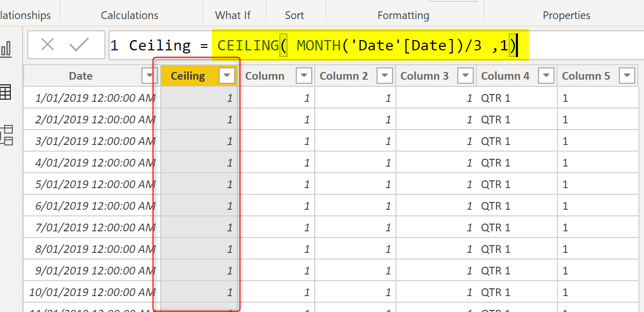Commit the formula with the checkmark icon
Screen dimensions: 644x312
(x=79, y=45)
